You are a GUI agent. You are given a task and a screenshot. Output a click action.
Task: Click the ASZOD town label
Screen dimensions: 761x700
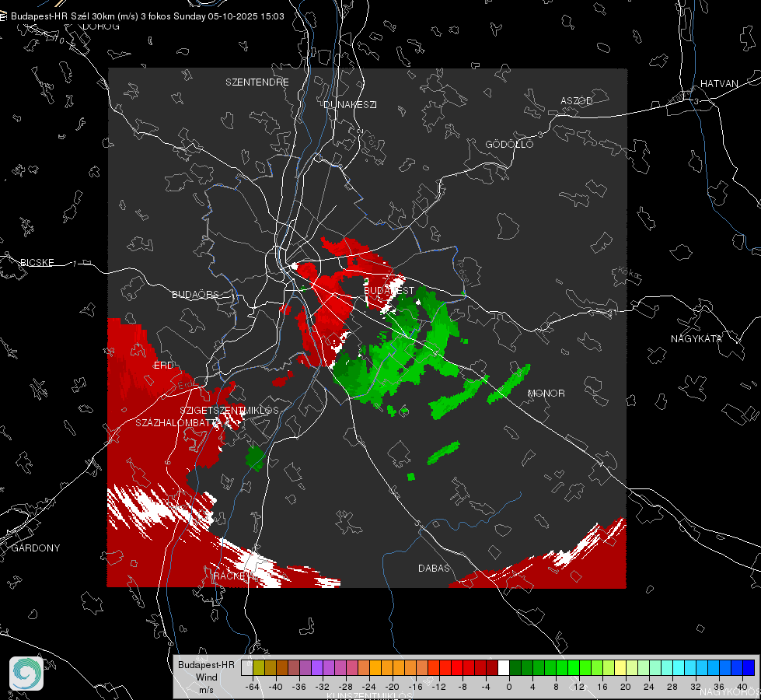pyautogui.click(x=577, y=100)
